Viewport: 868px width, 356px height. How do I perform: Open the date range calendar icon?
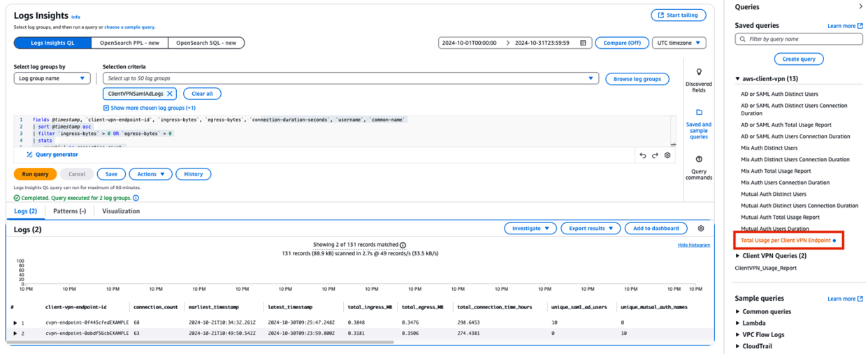[584, 43]
